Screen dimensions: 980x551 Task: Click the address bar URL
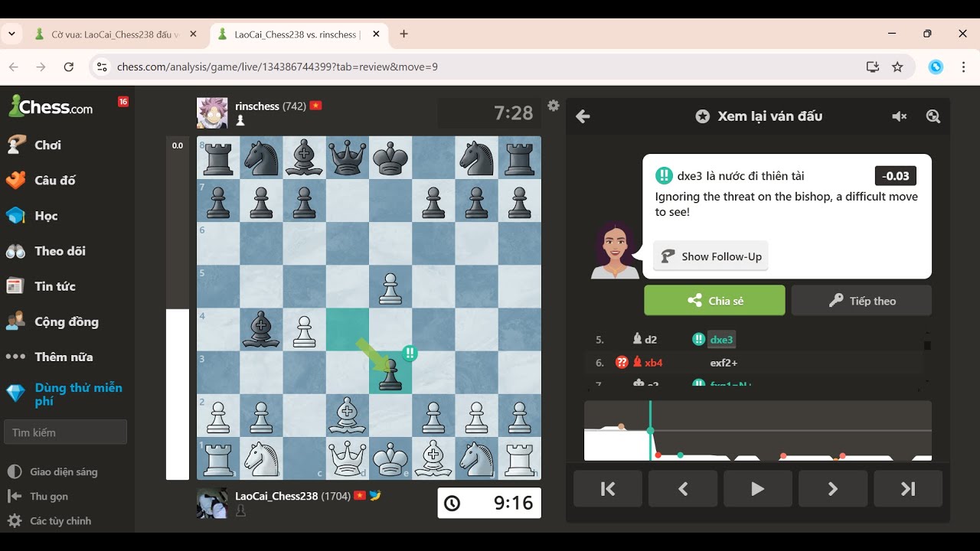pyautogui.click(x=277, y=67)
